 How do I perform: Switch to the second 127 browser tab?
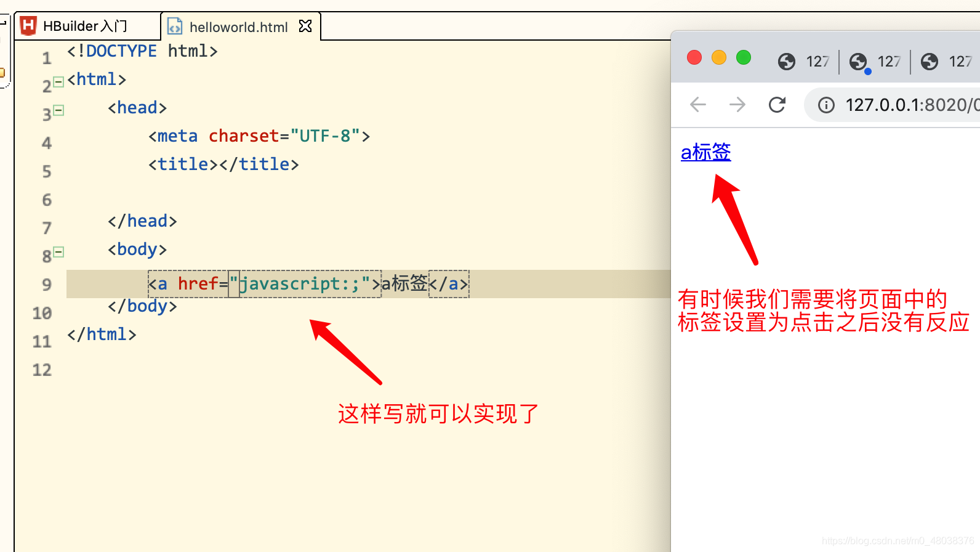point(875,62)
